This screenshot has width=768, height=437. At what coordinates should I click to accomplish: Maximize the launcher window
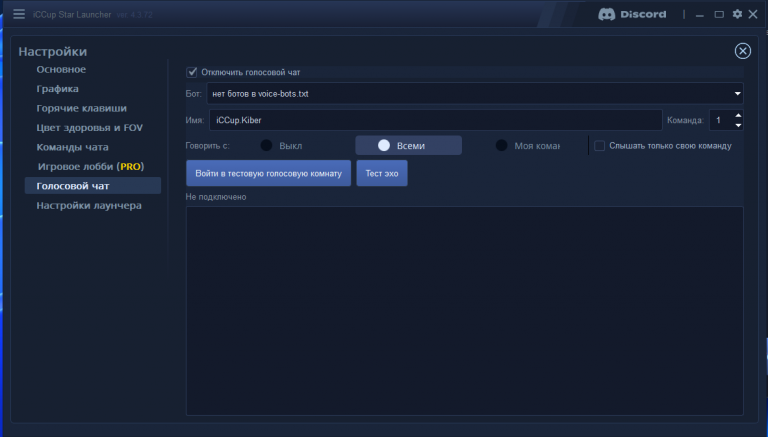coord(719,14)
